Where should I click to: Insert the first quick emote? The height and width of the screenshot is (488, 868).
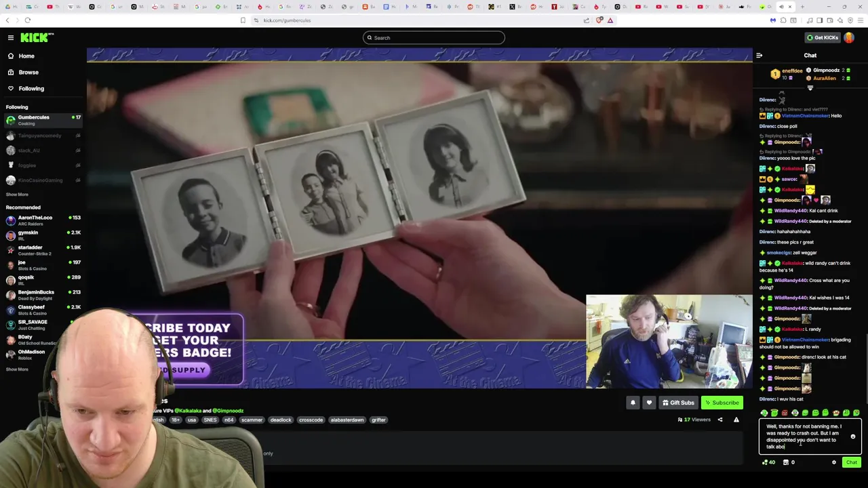(x=764, y=413)
